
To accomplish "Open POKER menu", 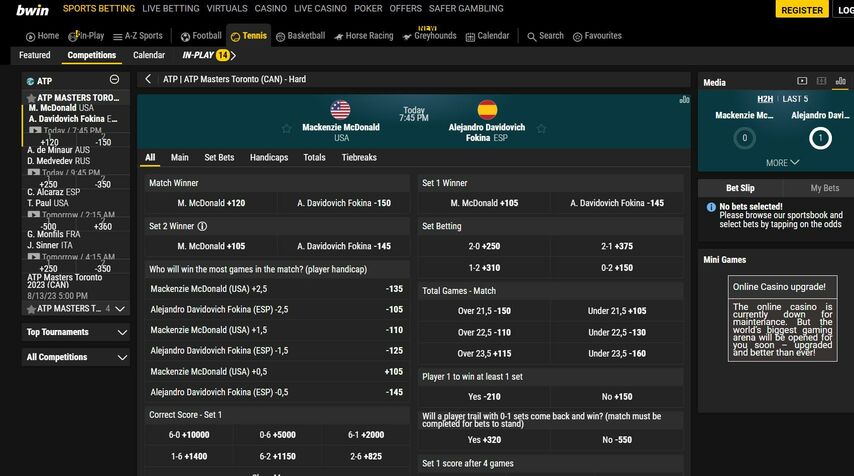I will (x=368, y=9).
